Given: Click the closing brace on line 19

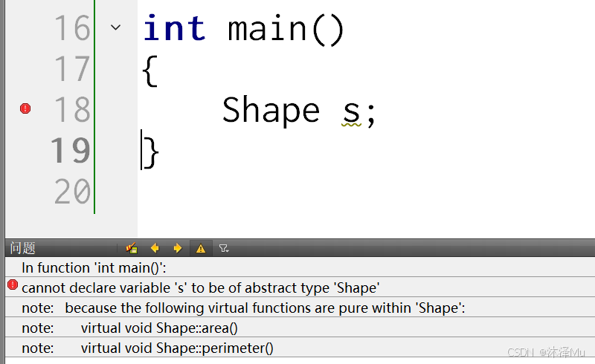Looking at the screenshot, I should pyautogui.click(x=151, y=152).
